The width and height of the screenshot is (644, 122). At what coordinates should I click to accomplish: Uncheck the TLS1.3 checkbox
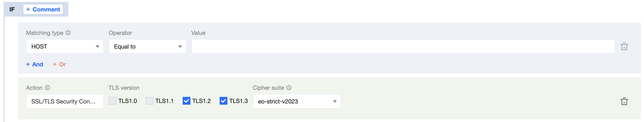[223, 101]
